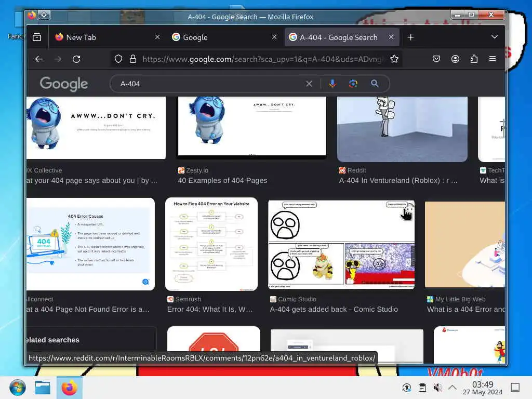Click the show desktop tray button

pos(515,388)
